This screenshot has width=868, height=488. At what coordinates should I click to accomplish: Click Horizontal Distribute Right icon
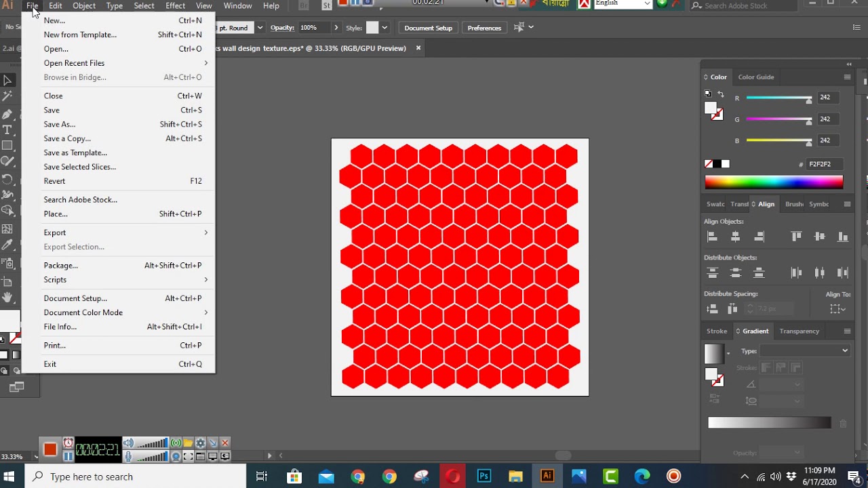click(x=843, y=272)
